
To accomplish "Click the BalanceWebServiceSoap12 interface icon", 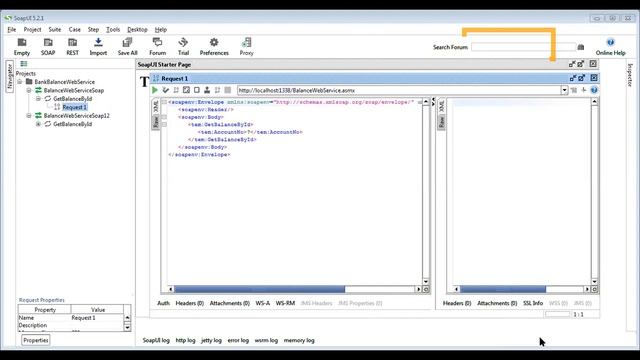I will coord(38,116).
